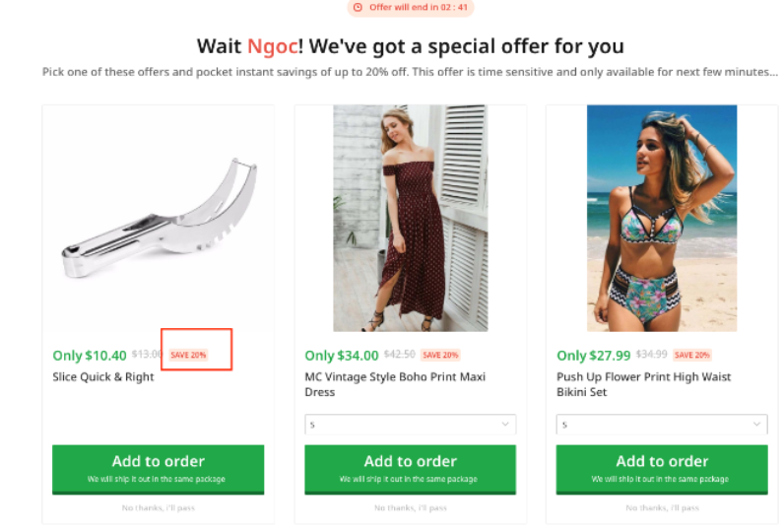Decline the Maxi Dress offer
The width and height of the screenshot is (783, 532).
click(411, 508)
